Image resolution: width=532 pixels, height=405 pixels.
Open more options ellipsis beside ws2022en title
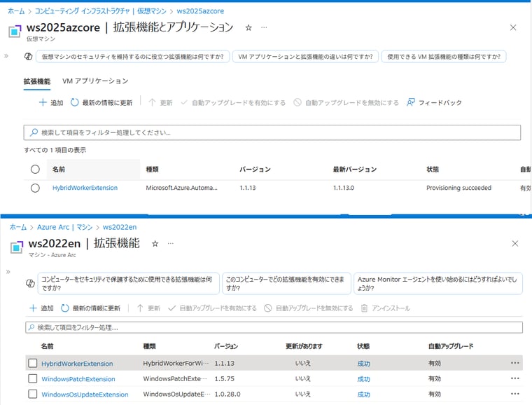click(x=170, y=243)
